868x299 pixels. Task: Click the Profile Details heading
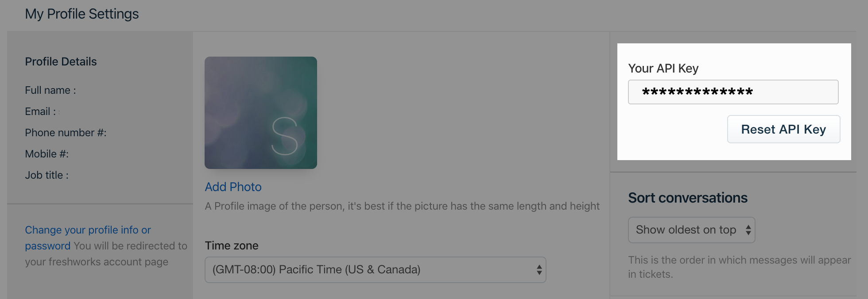tap(61, 61)
